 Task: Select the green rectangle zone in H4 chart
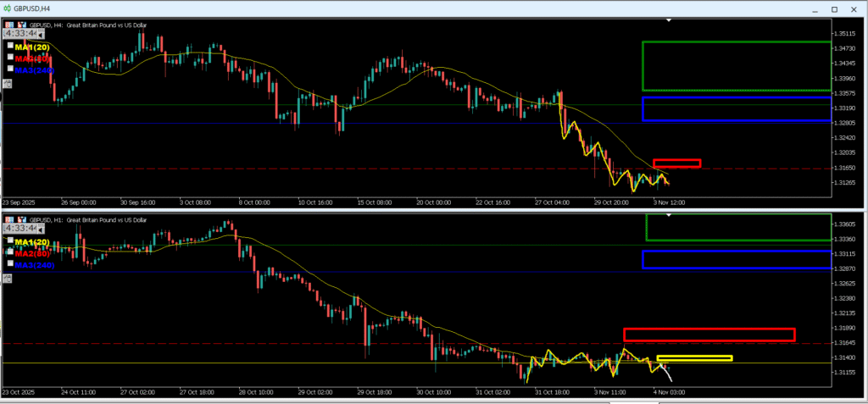click(x=736, y=42)
